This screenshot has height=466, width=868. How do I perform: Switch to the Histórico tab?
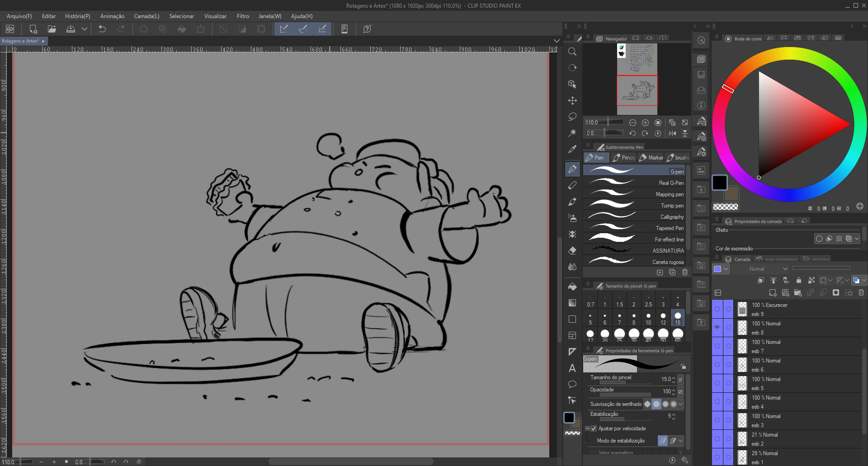[816, 259]
